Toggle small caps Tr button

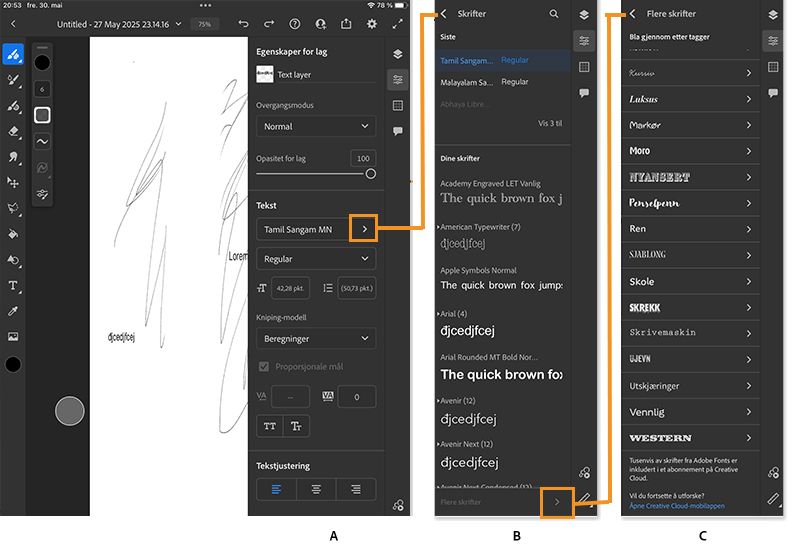(296, 426)
